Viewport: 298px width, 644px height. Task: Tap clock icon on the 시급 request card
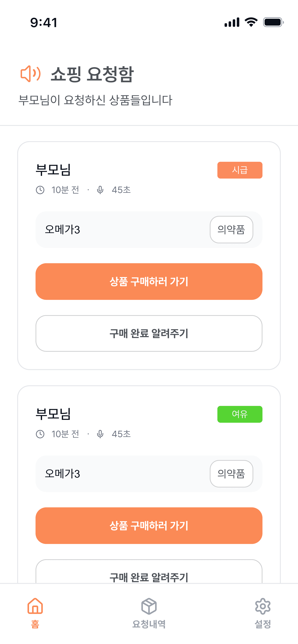point(40,190)
